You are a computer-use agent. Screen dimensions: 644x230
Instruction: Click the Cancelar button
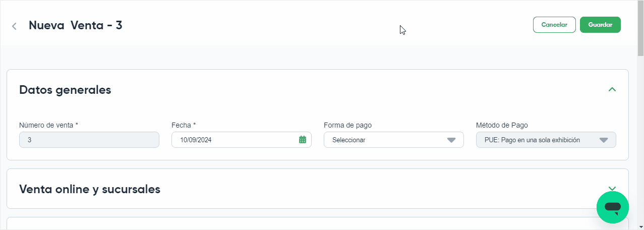coord(554,25)
